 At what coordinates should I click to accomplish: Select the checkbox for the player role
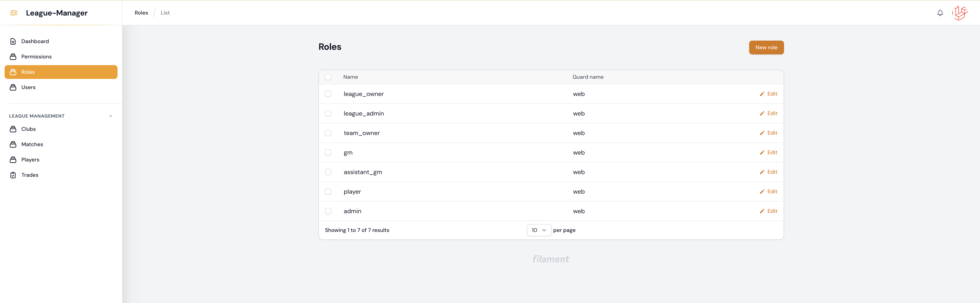click(328, 192)
